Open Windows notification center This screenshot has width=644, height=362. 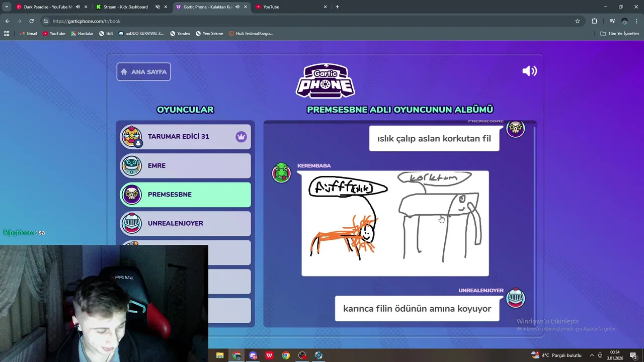[x=633, y=355]
